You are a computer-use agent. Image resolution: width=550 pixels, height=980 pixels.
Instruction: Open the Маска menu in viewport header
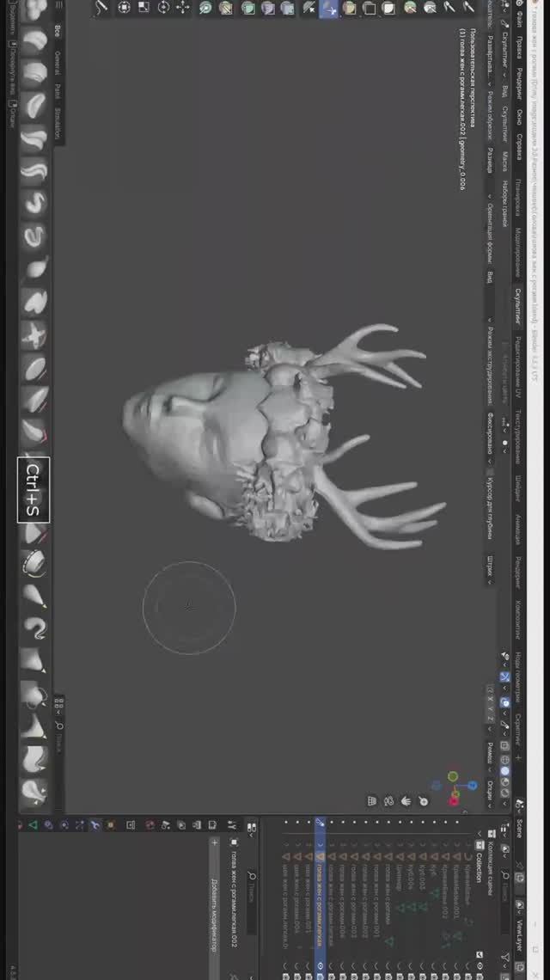(505, 162)
